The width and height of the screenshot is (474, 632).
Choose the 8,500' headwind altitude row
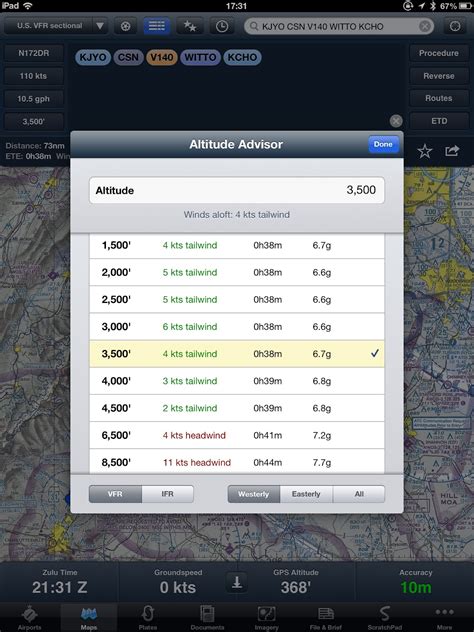tap(237, 462)
